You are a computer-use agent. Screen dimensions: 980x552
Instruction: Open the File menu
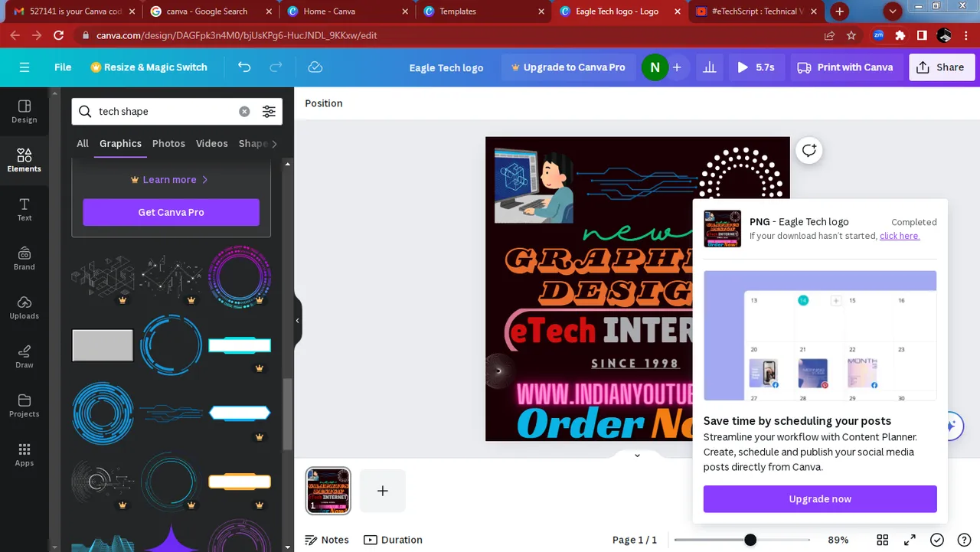coord(63,67)
